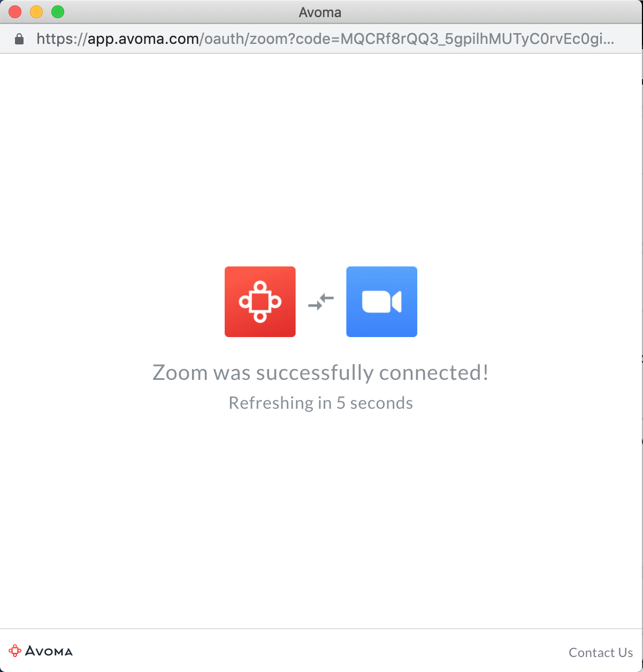Click the 'Zoom was successfully connected!' message
Viewport: 643px width, 672px height.
point(320,372)
